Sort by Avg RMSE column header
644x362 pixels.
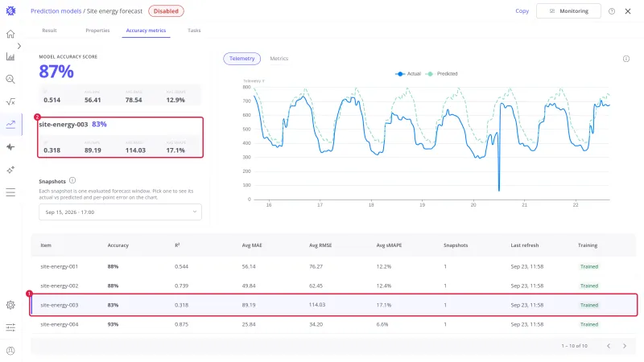pyautogui.click(x=320, y=245)
